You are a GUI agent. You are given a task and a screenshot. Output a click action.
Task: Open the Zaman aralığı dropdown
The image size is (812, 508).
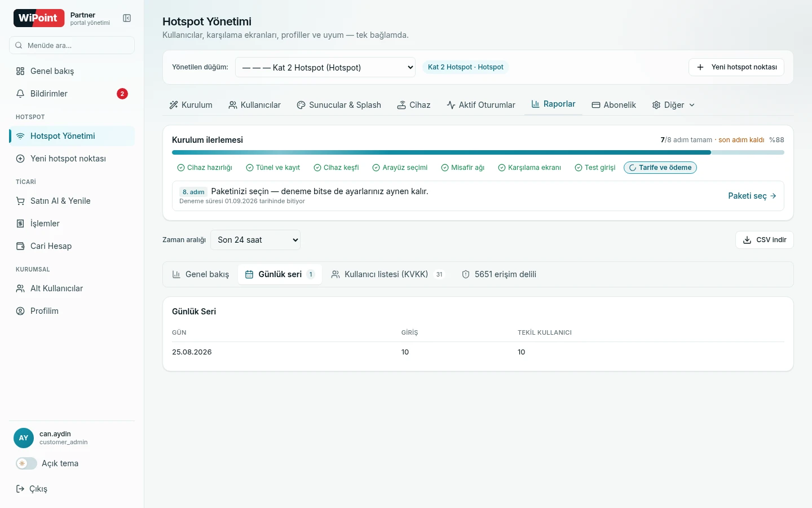point(255,240)
